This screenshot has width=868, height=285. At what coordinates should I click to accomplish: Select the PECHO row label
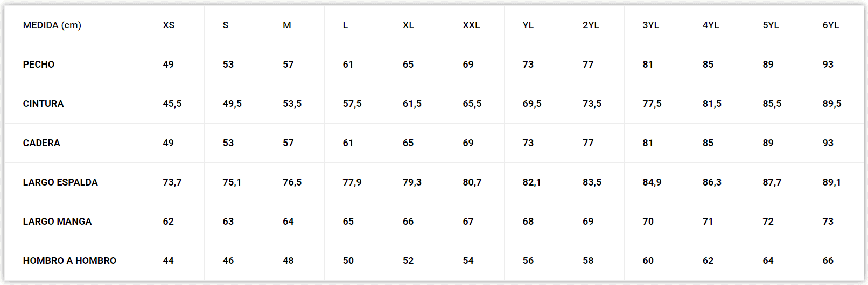39,65
